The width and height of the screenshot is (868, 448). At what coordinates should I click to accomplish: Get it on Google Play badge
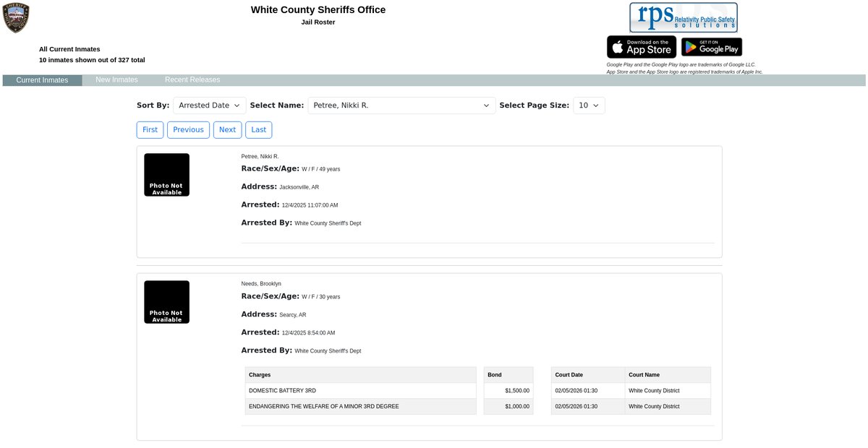[x=712, y=47]
